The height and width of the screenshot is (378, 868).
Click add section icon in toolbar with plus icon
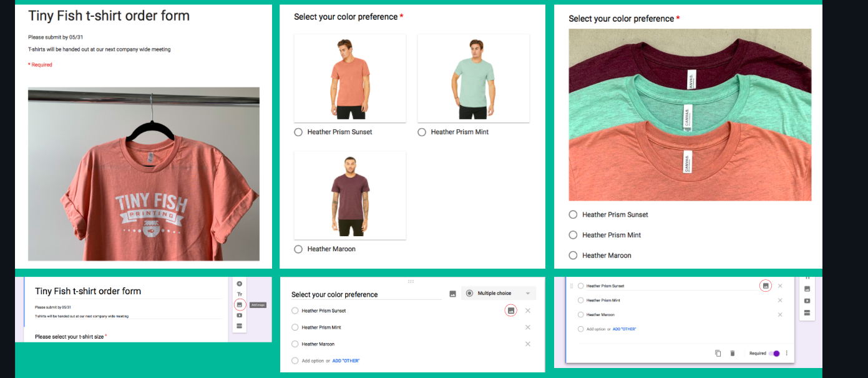239,326
